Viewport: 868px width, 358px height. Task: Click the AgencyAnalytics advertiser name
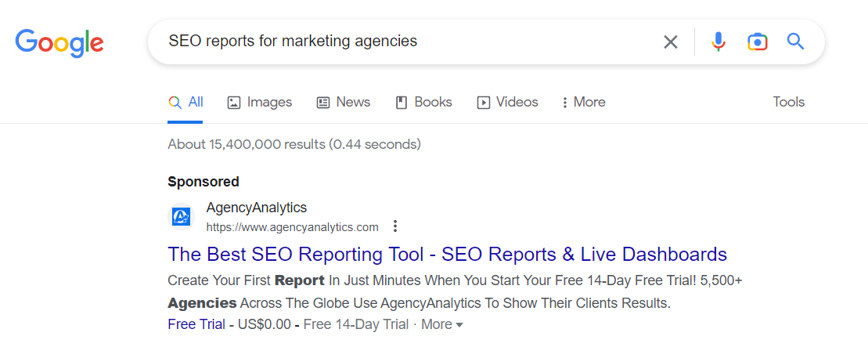[x=256, y=208]
